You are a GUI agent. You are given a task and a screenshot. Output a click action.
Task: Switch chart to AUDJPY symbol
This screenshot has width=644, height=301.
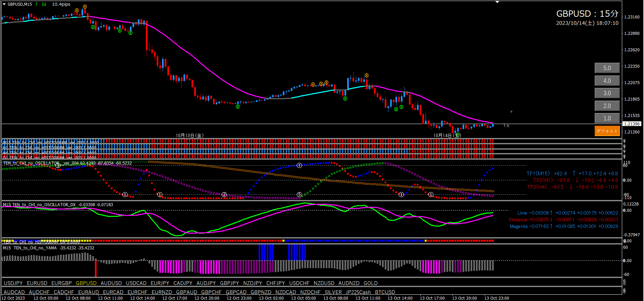click(206, 283)
